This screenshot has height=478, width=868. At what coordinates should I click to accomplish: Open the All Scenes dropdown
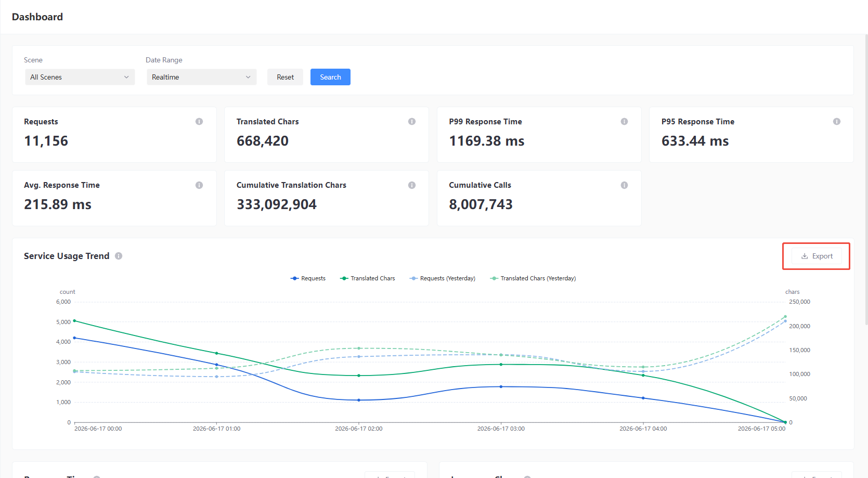tap(80, 77)
